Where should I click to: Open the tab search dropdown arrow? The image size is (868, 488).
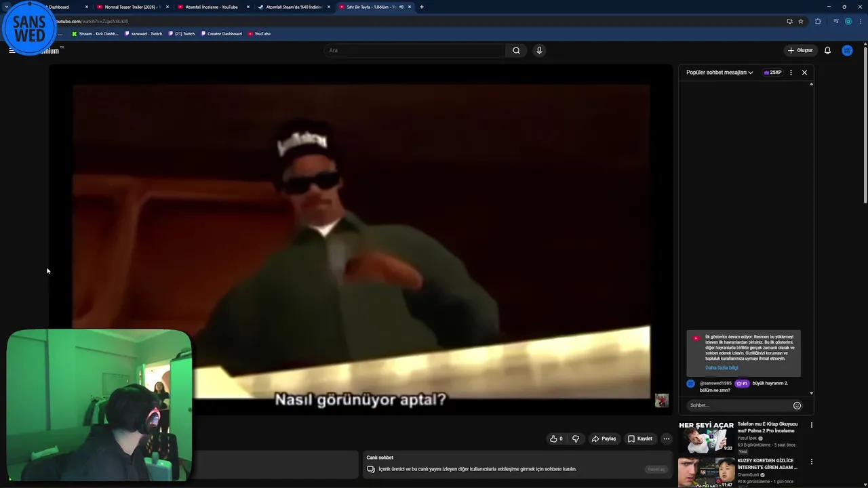point(6,7)
